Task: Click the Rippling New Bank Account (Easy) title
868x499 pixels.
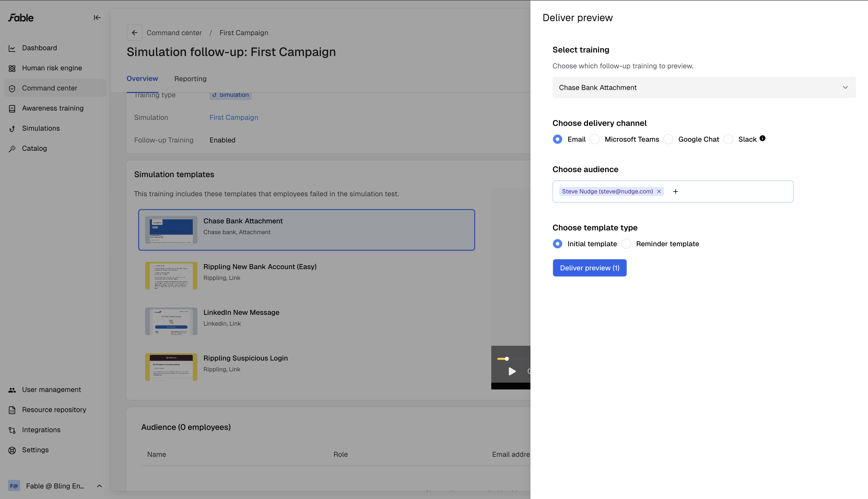Action: pos(260,267)
